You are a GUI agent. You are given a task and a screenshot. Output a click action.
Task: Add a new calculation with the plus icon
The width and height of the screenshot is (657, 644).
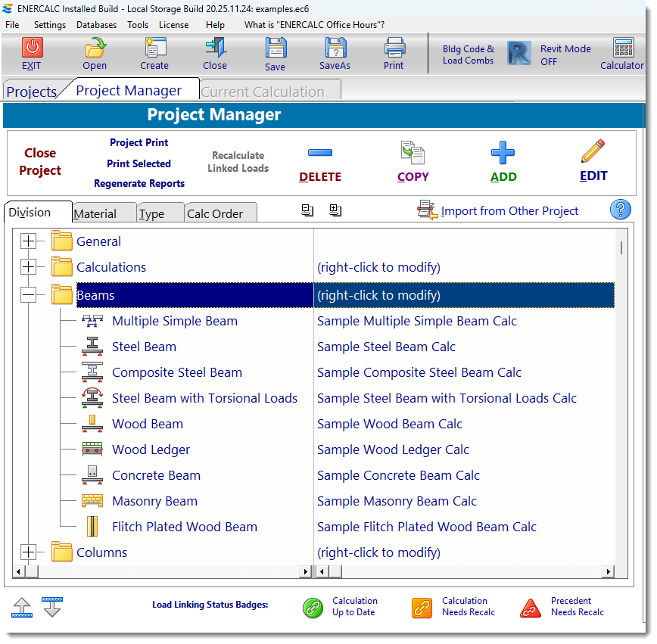click(x=503, y=161)
